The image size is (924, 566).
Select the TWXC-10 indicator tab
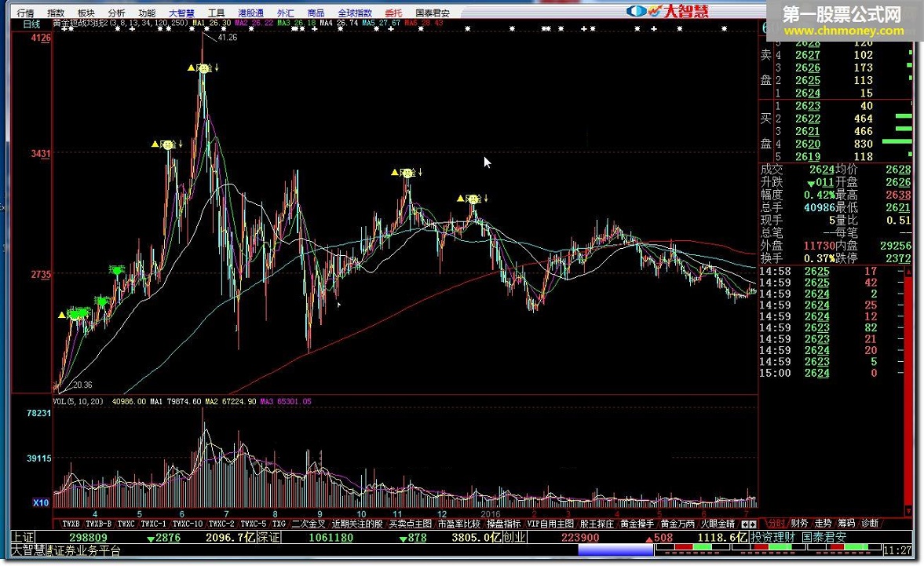pyautogui.click(x=188, y=524)
